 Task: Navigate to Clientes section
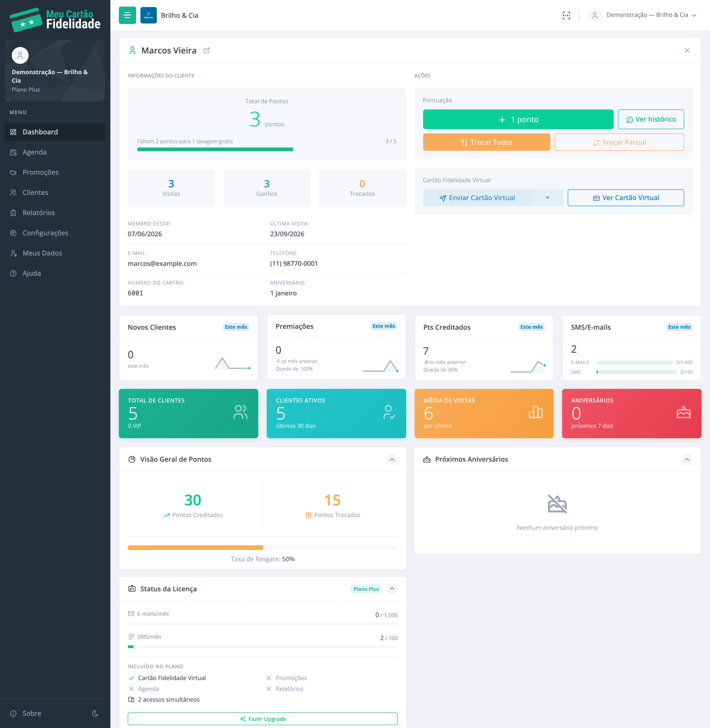[x=55, y=192]
